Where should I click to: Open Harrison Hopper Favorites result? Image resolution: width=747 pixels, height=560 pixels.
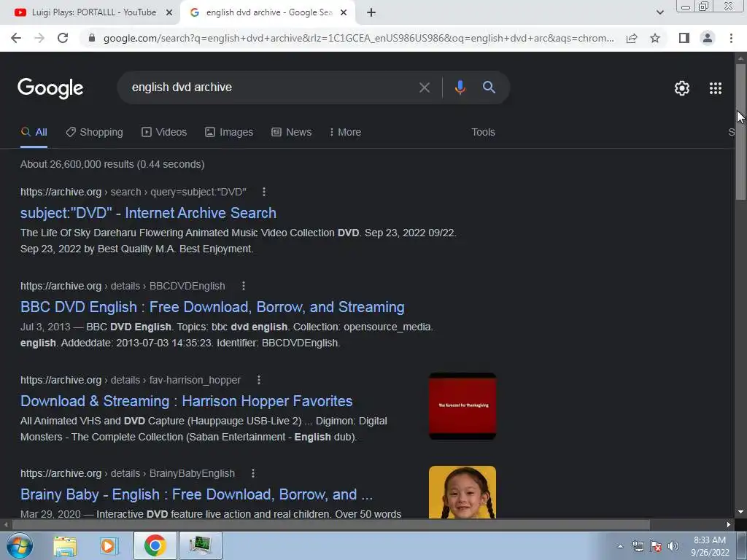point(186,401)
